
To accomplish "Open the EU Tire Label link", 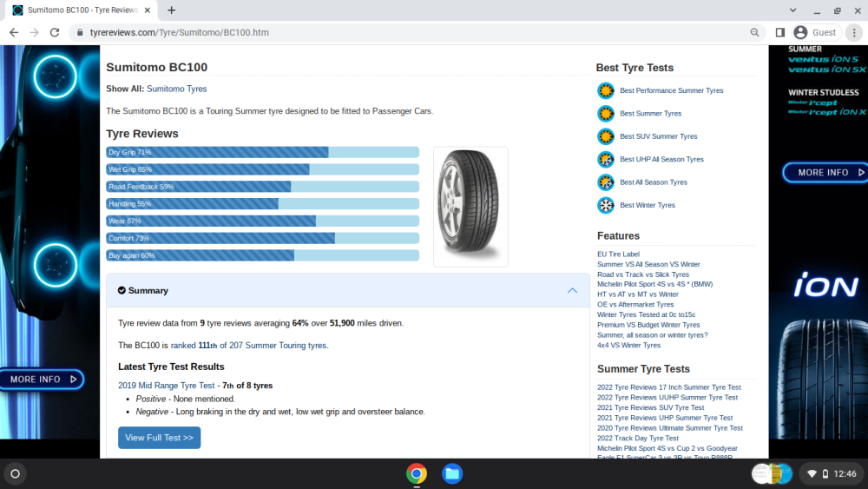I will pos(618,254).
